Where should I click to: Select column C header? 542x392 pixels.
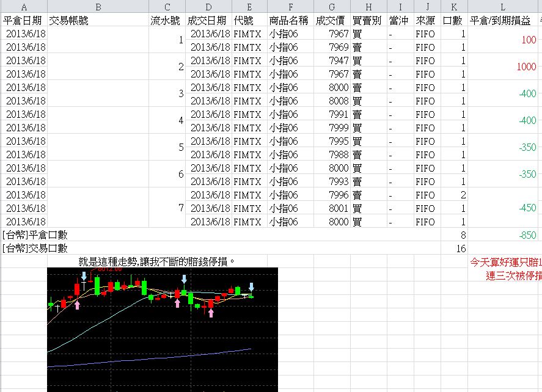click(x=167, y=7)
